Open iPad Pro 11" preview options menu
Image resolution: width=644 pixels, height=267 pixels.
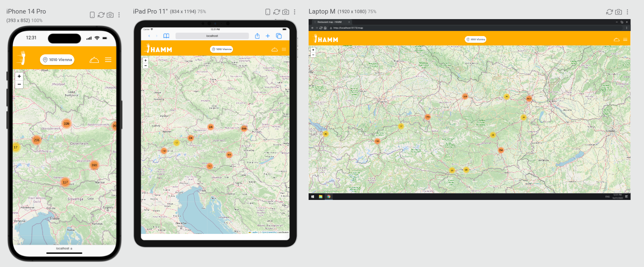click(294, 12)
